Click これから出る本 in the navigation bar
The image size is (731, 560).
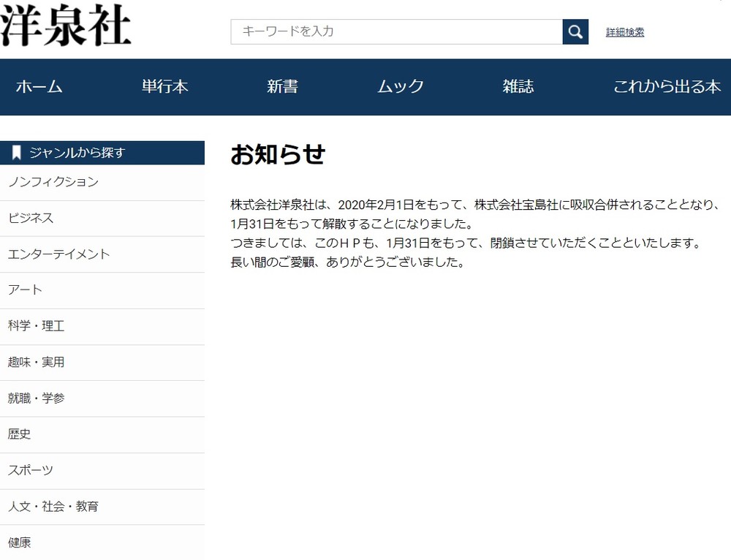coord(667,87)
